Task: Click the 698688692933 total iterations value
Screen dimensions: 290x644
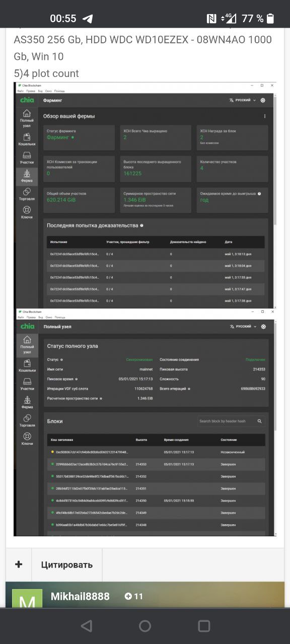Action: (253, 388)
